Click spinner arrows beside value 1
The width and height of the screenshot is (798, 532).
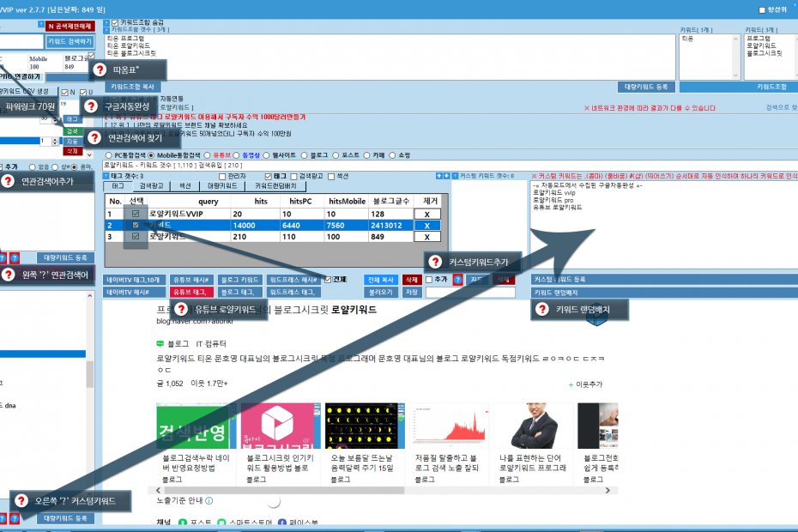(55, 141)
